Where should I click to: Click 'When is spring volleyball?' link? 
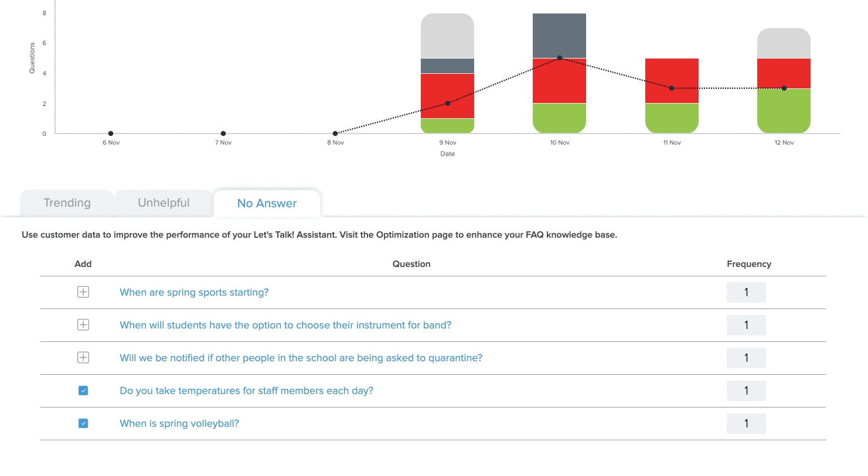coord(179,423)
